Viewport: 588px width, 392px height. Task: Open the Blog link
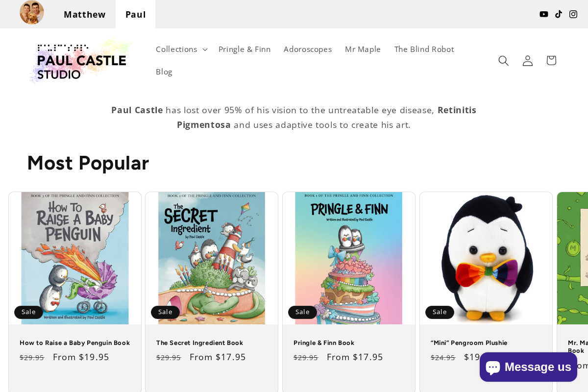click(x=164, y=72)
